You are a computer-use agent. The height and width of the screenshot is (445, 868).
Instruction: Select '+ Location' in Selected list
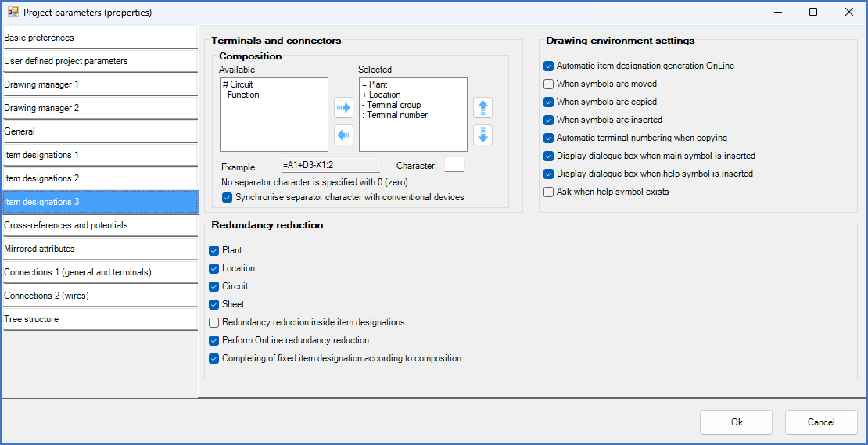pyautogui.click(x=381, y=95)
